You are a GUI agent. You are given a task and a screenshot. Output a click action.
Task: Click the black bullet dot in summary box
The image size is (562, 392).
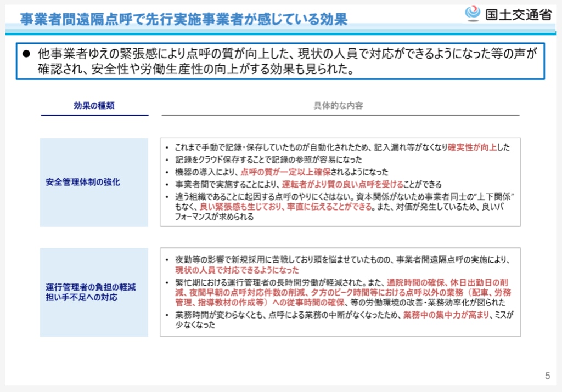[26, 54]
